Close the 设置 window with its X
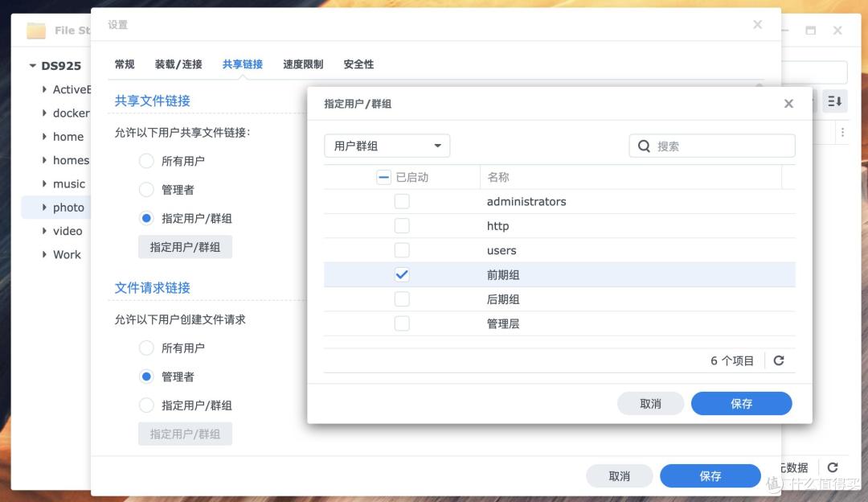 tap(758, 24)
